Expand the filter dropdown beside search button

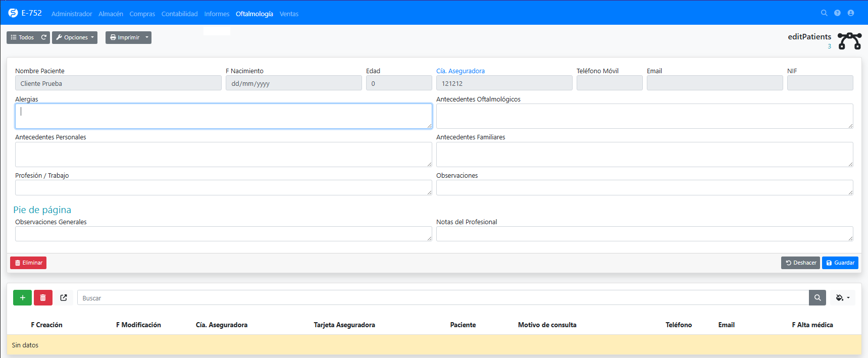tap(843, 298)
